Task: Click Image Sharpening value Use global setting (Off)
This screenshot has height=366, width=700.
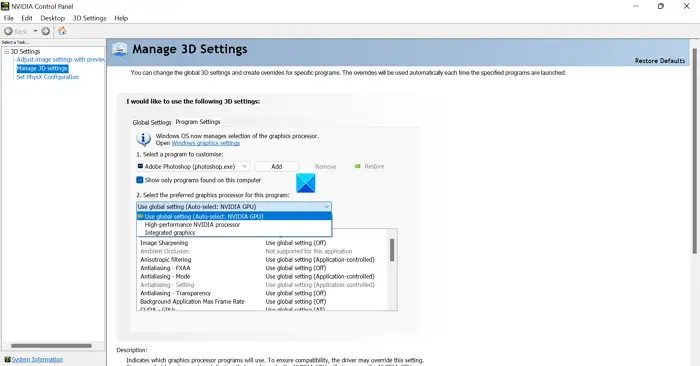Action: point(296,243)
